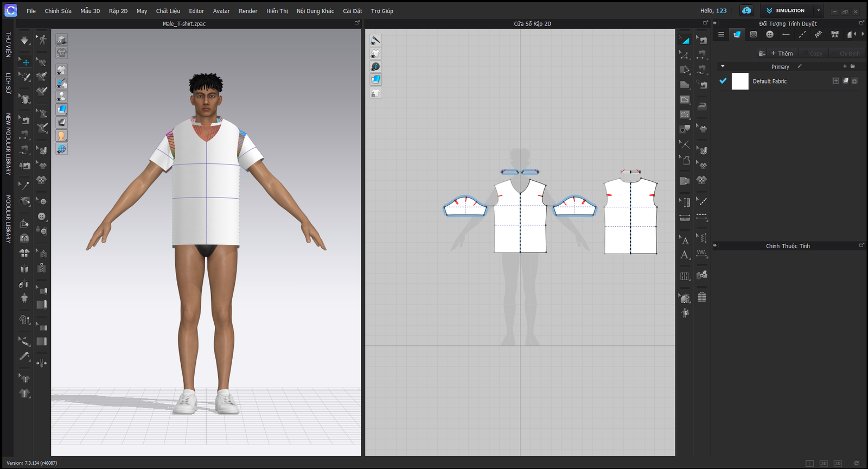The height and width of the screenshot is (469, 868).
Task: Choose the walking avatar motion tool
Action: tap(42, 40)
